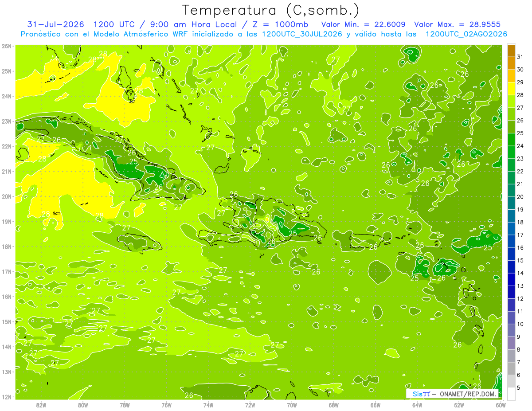Click the '16N' latitude axis label
The width and height of the screenshot is (532, 411).
(x=7, y=297)
